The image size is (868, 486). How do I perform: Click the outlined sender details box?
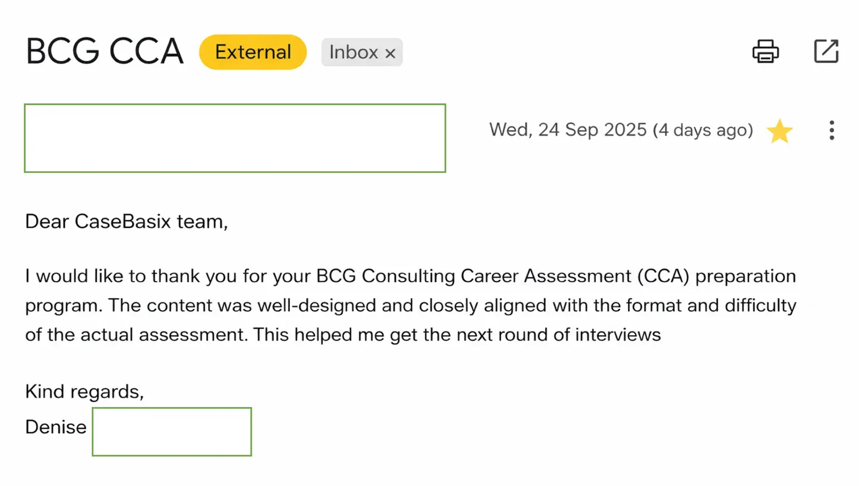pos(235,138)
